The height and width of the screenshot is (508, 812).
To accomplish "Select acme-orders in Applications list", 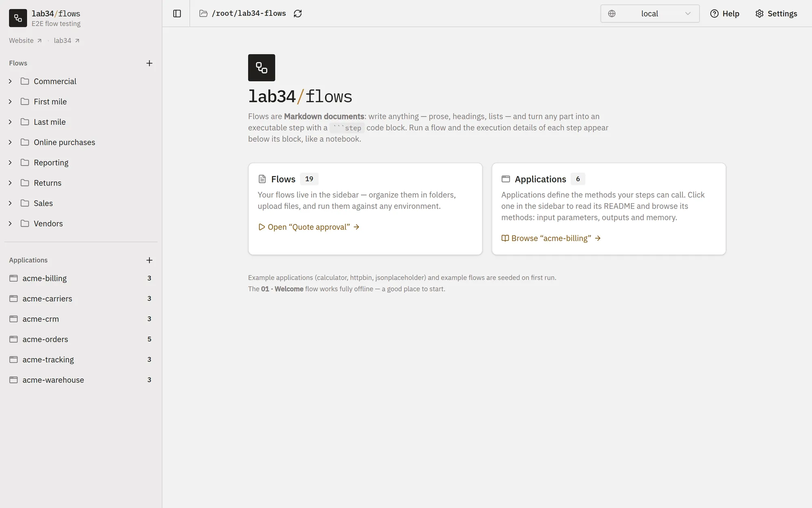I will pos(81,339).
